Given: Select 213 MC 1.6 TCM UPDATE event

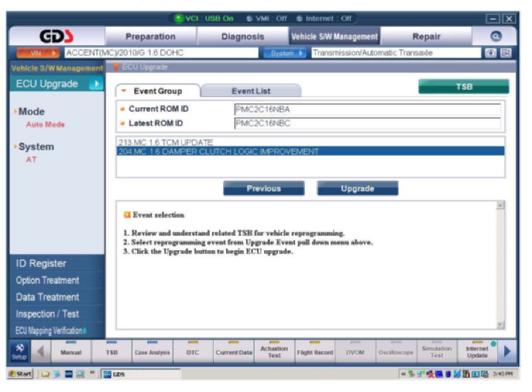Looking at the screenshot, I should (x=165, y=142).
